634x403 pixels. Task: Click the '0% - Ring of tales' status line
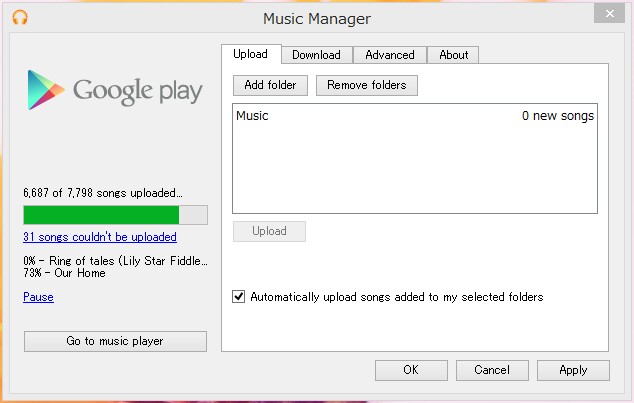(x=115, y=261)
